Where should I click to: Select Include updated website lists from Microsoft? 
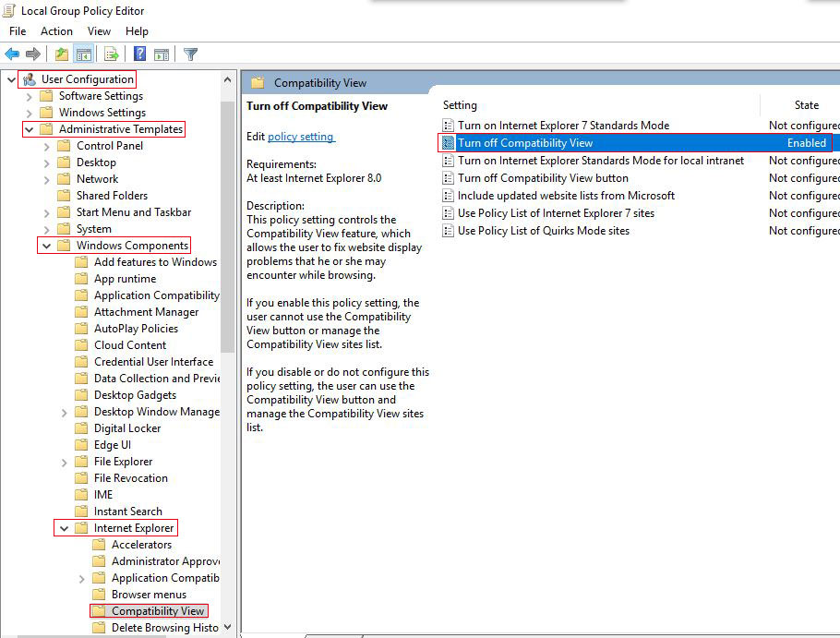[566, 196]
